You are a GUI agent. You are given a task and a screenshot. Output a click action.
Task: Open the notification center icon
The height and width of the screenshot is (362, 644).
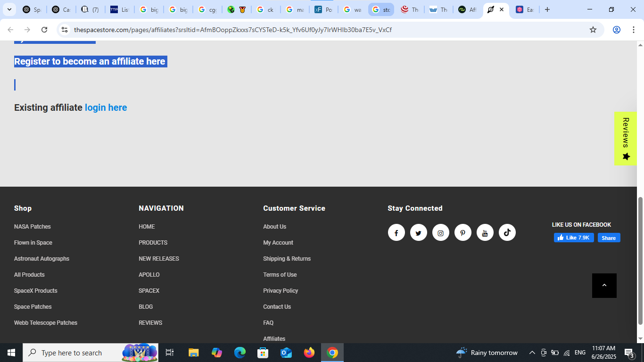629,353
